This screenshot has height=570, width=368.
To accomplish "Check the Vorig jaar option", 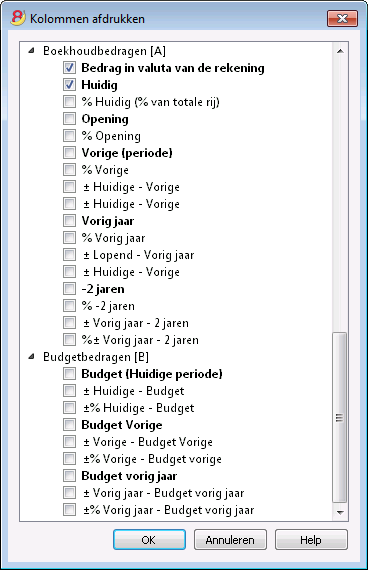I will pyautogui.click(x=69, y=221).
